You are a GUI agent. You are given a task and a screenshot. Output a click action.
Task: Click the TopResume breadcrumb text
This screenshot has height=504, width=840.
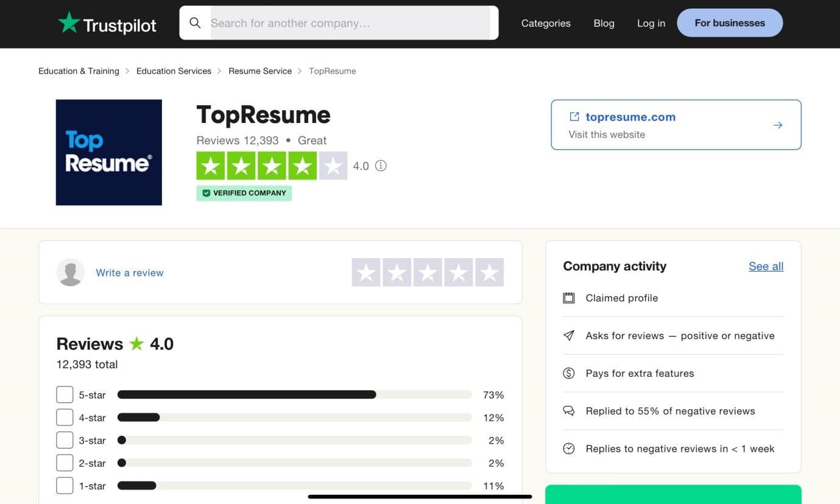(333, 71)
